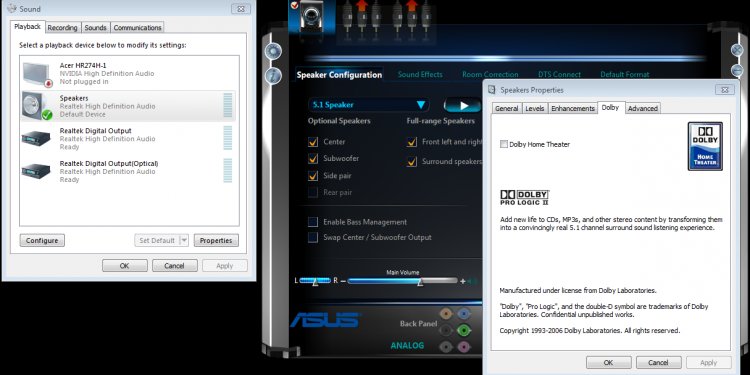Toggle the Side pair checkbox
750x375 pixels.
tap(313, 176)
